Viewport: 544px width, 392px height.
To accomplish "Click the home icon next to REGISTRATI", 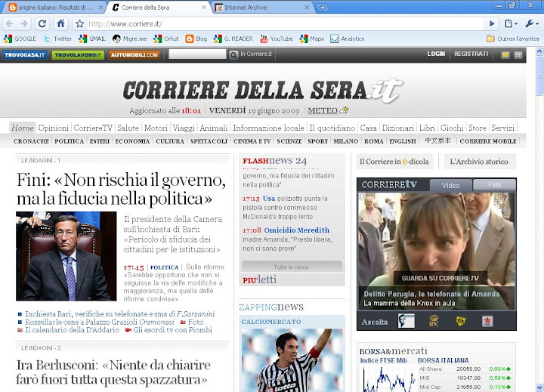I will (518, 55).
